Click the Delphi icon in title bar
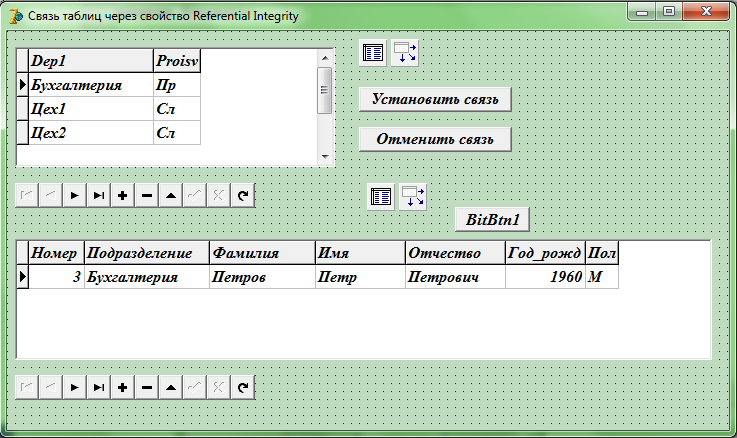Image resolution: width=737 pixels, height=438 pixels. [16, 16]
